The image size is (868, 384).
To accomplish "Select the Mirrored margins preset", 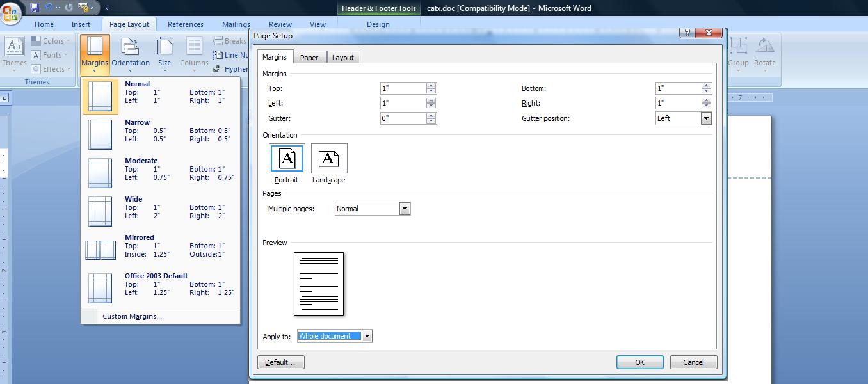I will [x=161, y=250].
